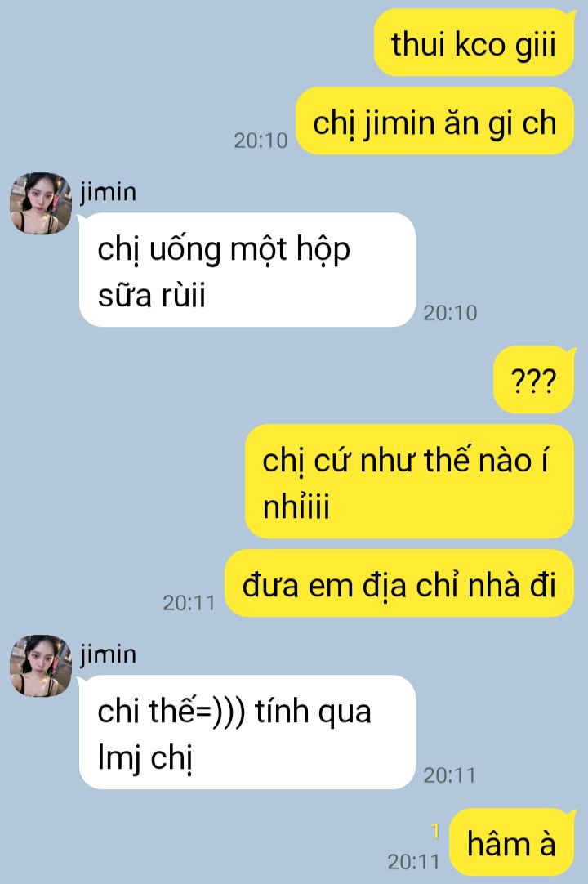Select the 'thui kco giii' yellow bubble
The height and width of the screenshot is (884, 588).
(x=474, y=42)
